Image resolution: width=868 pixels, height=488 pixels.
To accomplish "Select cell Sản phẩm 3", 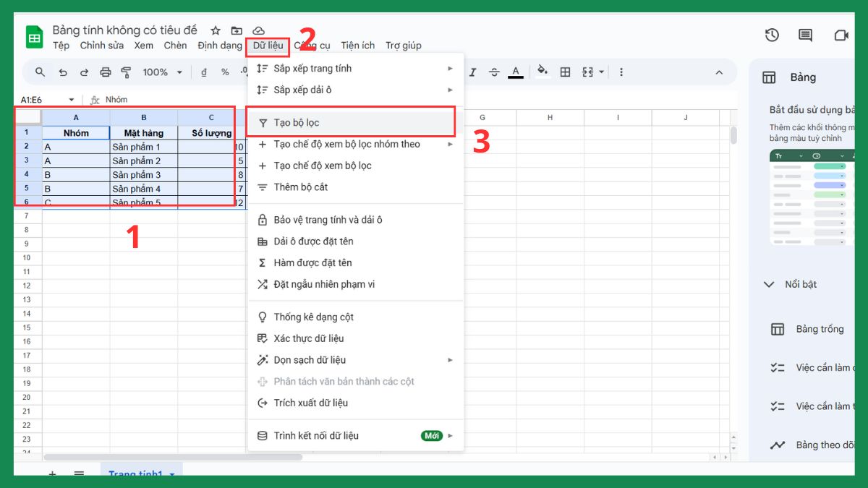I will [x=144, y=175].
